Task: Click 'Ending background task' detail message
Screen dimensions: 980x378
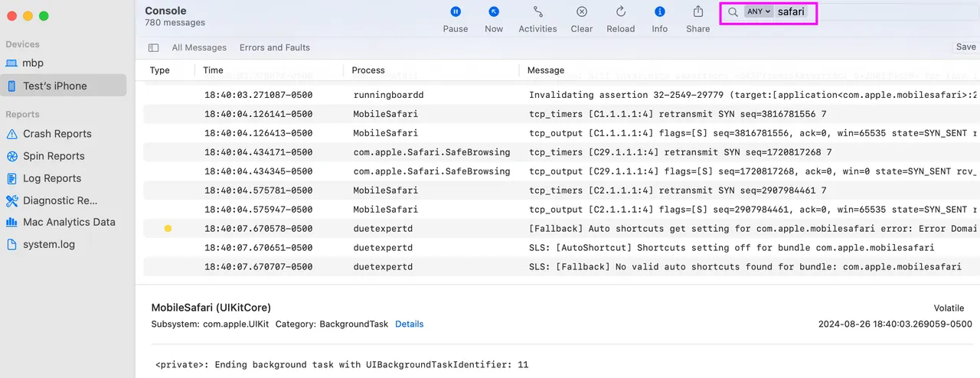Action: pyautogui.click(x=342, y=365)
